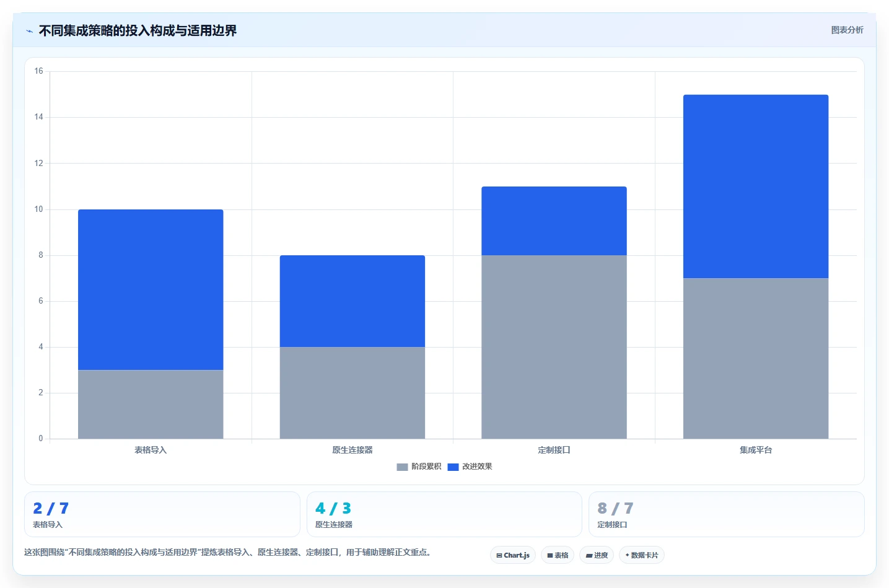889x588 pixels.
Task: Click the 表格 tag chip
Action: [x=558, y=555]
